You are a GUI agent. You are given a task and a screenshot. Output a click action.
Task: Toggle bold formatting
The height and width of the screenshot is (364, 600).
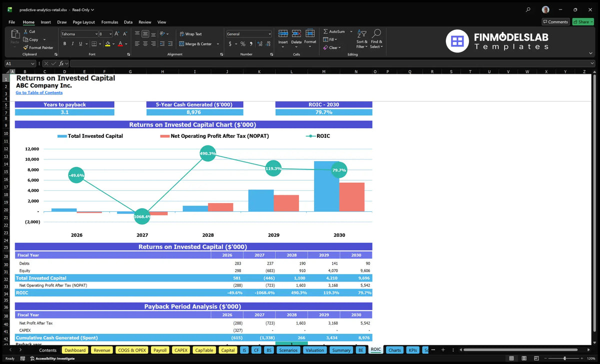64,44
